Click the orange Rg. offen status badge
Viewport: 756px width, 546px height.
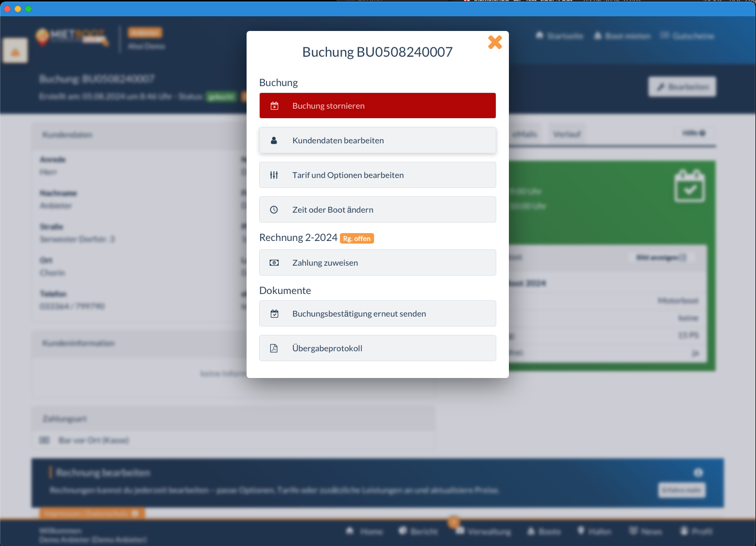coord(357,238)
